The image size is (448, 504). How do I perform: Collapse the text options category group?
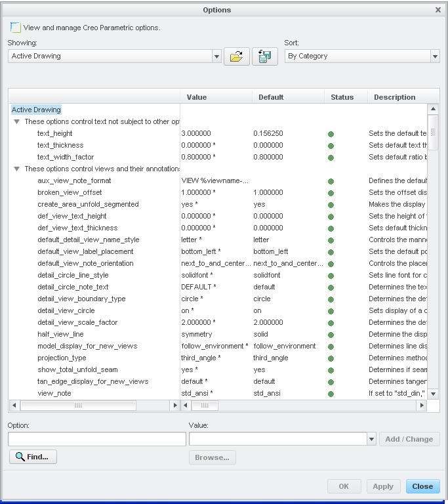coord(16,122)
